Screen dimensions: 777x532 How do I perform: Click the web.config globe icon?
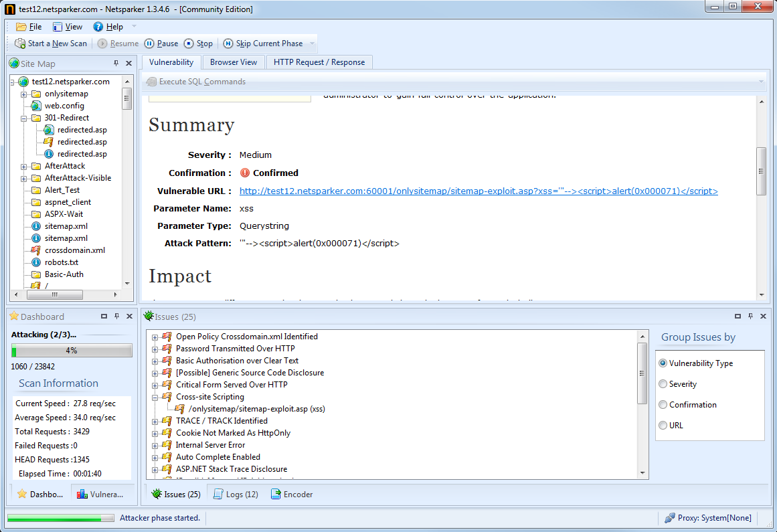tap(35, 106)
